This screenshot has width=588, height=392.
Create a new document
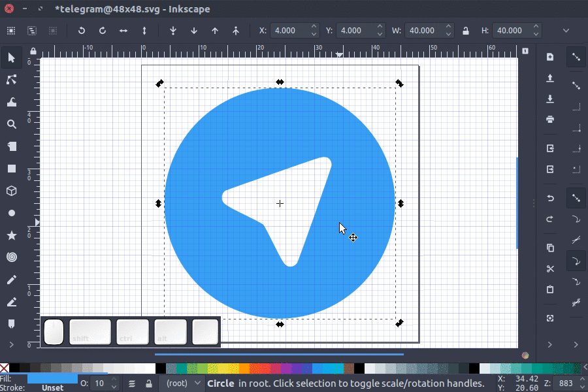(549, 57)
